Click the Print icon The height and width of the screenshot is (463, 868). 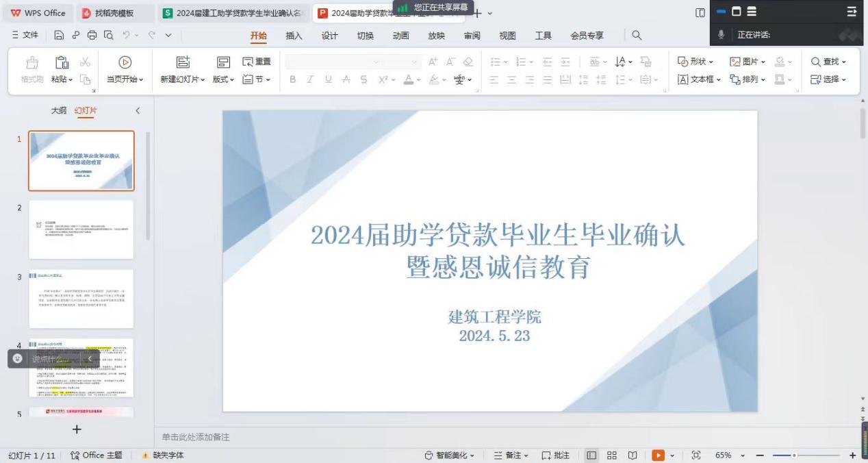point(92,35)
